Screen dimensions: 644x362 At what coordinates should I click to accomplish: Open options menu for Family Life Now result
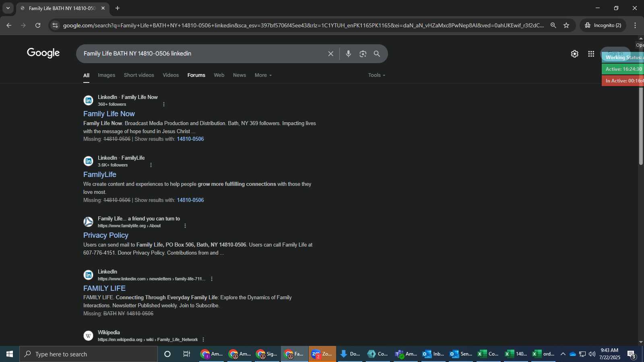coord(164,105)
